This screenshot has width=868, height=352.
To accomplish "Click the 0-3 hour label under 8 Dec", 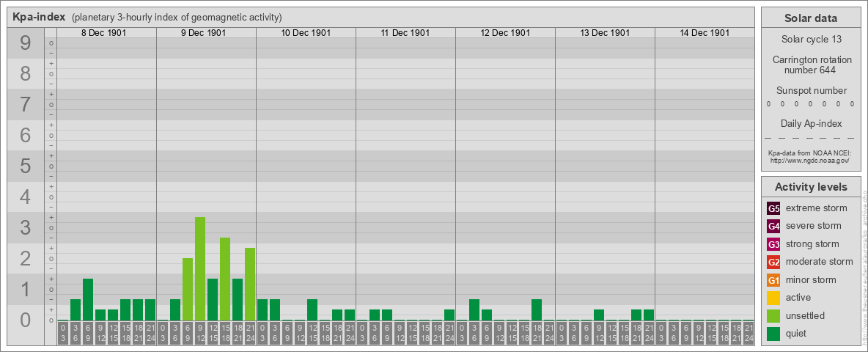I will [x=62, y=333].
